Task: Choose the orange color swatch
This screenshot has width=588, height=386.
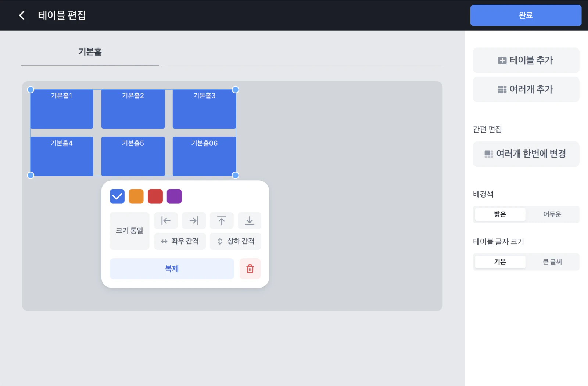Action: [136, 196]
